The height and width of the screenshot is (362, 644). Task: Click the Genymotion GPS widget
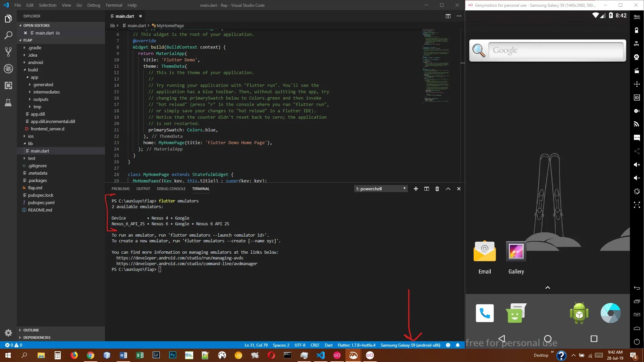637,44
